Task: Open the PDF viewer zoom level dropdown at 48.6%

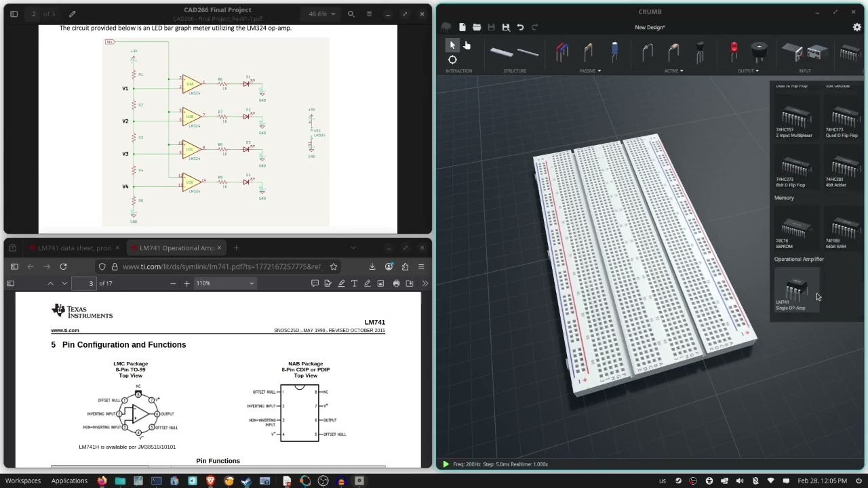Action: (322, 14)
